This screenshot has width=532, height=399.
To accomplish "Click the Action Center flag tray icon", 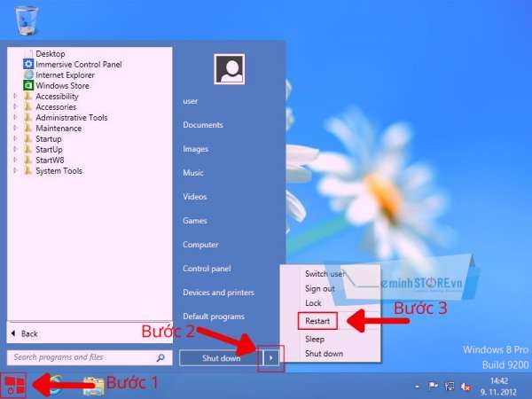I will pyautogui.click(x=434, y=386).
